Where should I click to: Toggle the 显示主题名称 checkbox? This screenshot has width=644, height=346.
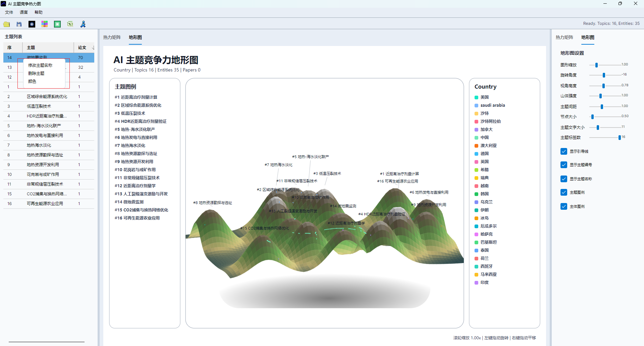click(564, 179)
